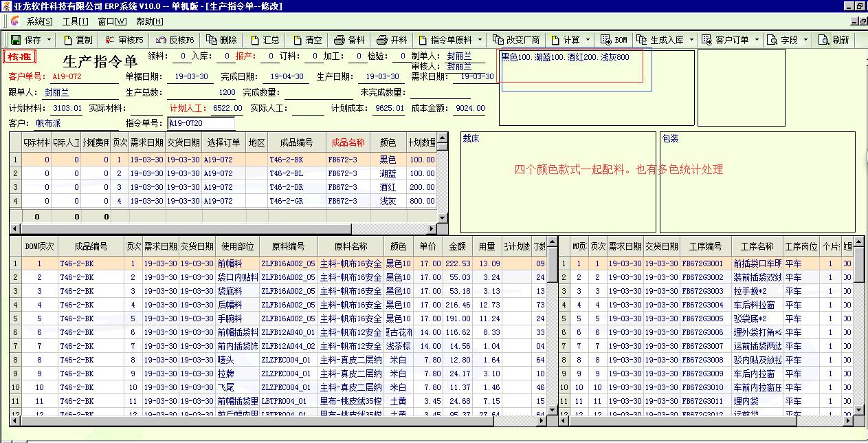This screenshot has width=868, height=443.
Task: Expand the 生成入库 dropdown arrow
Action: [x=691, y=40]
